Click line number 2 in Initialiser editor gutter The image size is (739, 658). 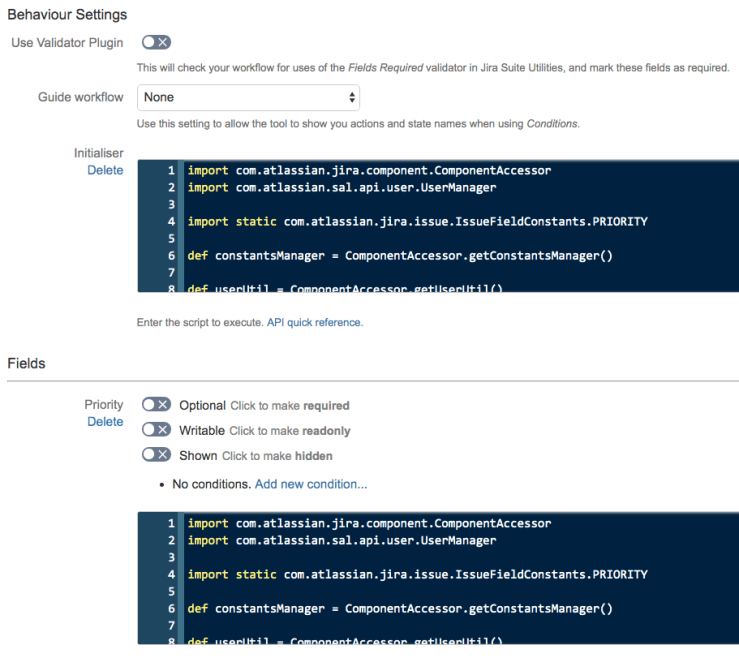(x=171, y=187)
